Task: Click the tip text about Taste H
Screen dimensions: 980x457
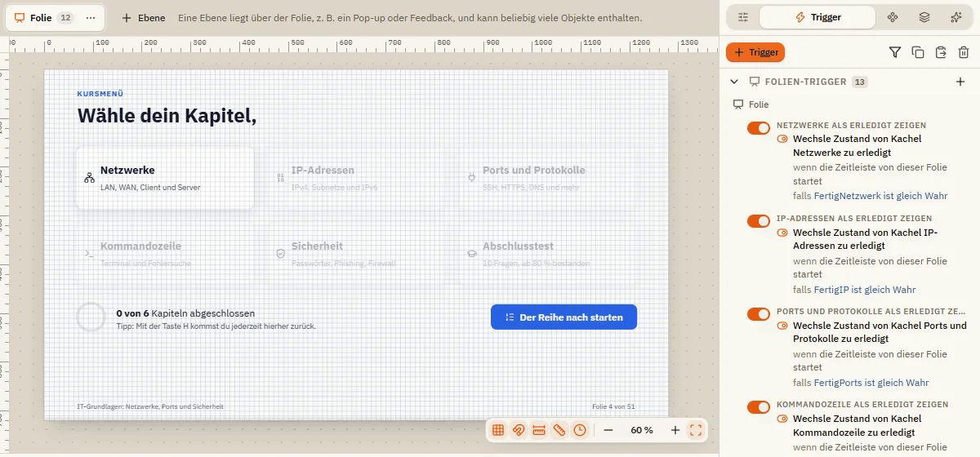Action: pos(216,326)
